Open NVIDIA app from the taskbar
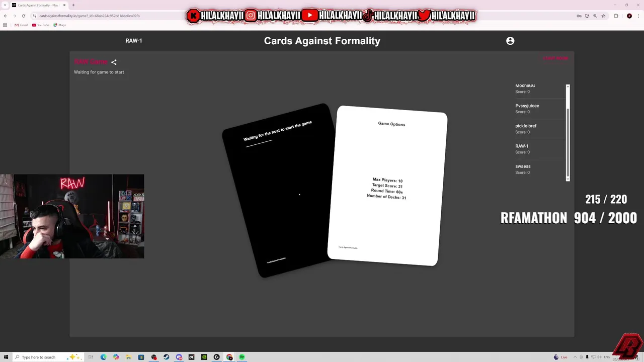Screen dimensions: 644x362 click(x=204, y=357)
